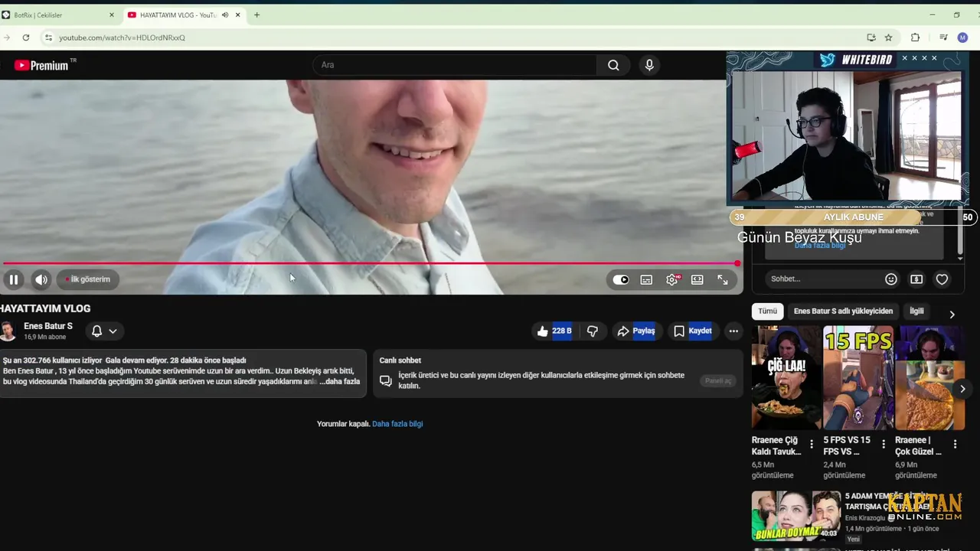Jump to the live end of the progress bar

coord(737,263)
